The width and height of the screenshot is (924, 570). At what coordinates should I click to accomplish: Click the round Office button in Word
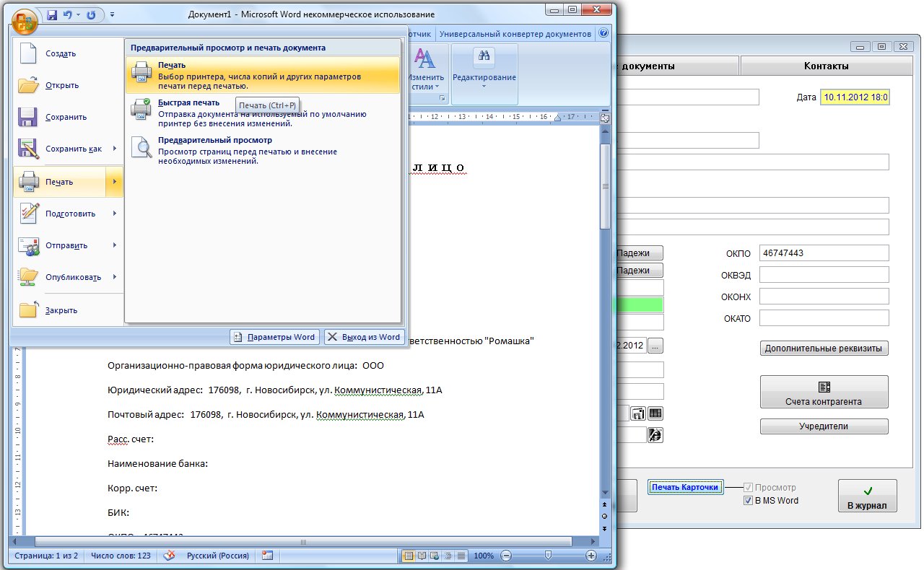coord(25,21)
